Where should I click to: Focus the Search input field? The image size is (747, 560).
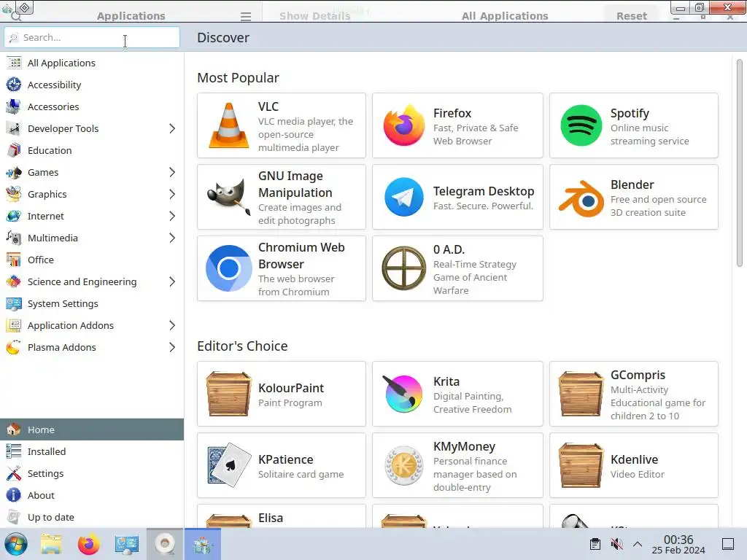(92, 37)
